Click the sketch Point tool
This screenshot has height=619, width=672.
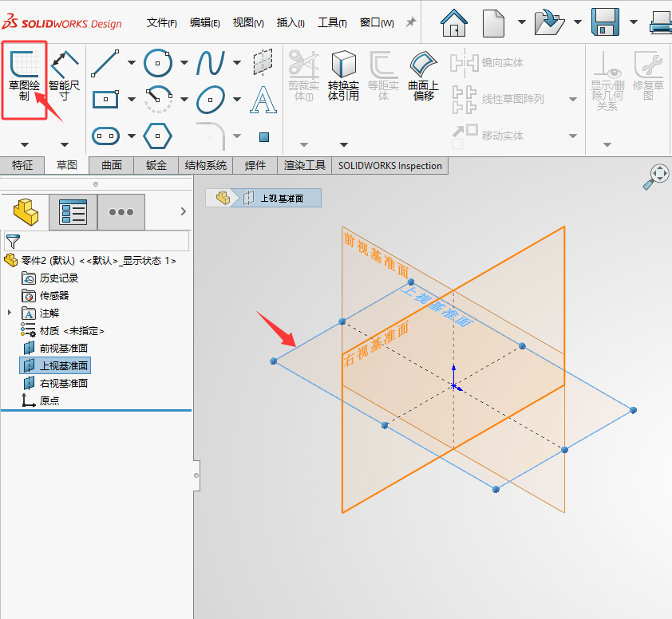click(x=264, y=136)
